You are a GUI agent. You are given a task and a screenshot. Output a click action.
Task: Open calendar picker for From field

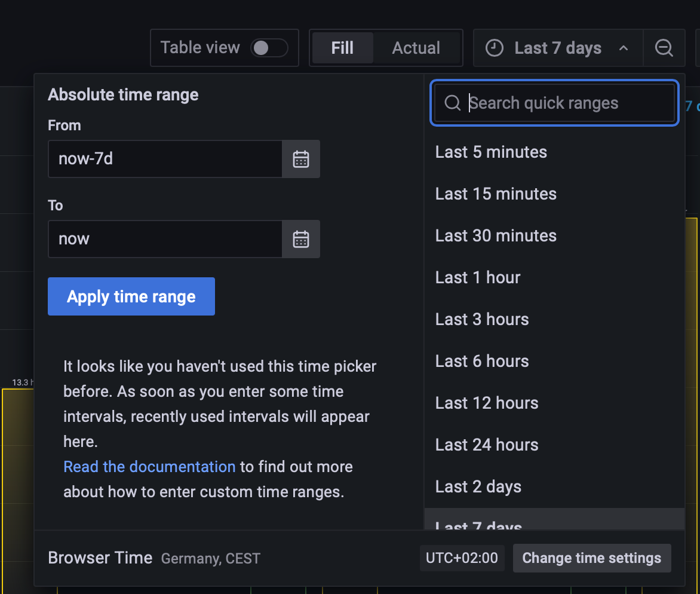pyautogui.click(x=301, y=159)
